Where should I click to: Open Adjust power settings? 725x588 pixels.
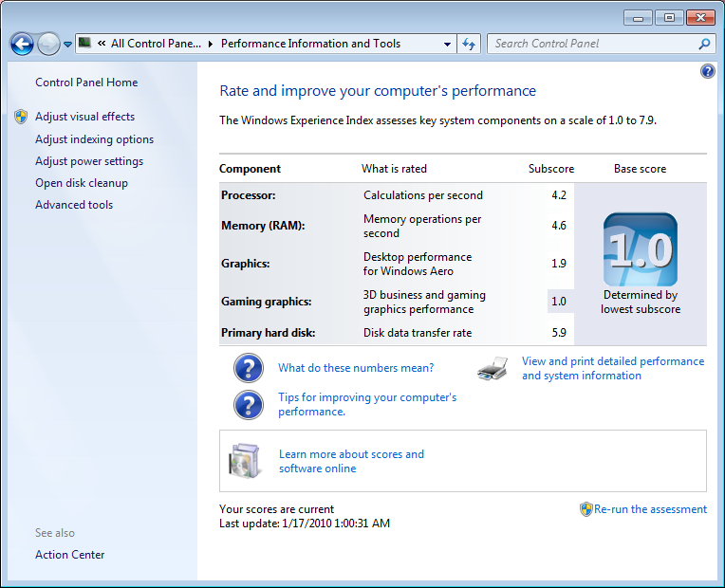[89, 161]
